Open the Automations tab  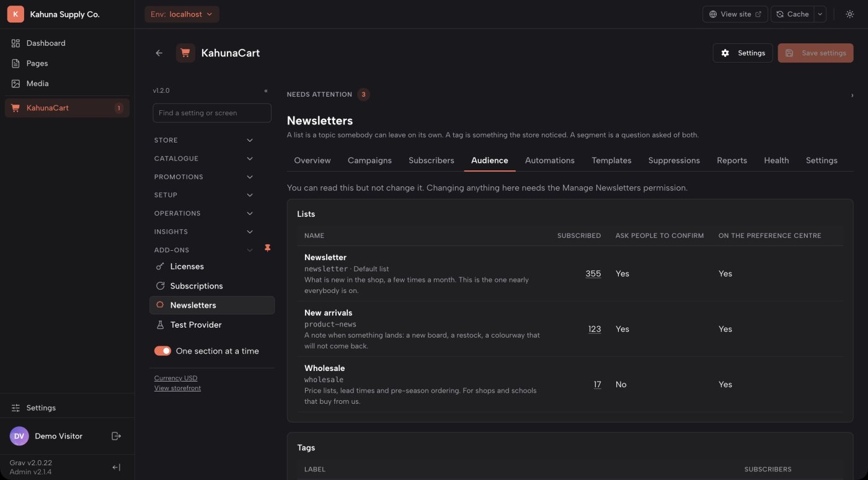(550, 160)
